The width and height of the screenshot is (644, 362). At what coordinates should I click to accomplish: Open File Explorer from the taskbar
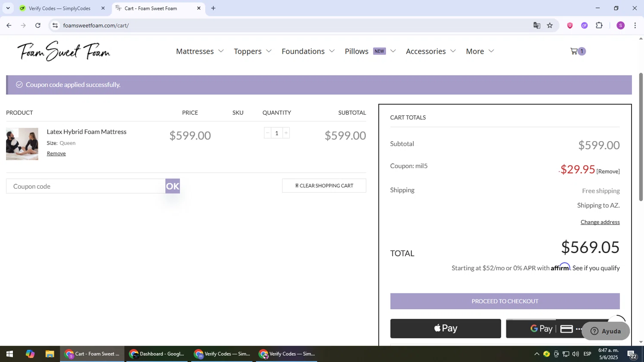[50, 354]
